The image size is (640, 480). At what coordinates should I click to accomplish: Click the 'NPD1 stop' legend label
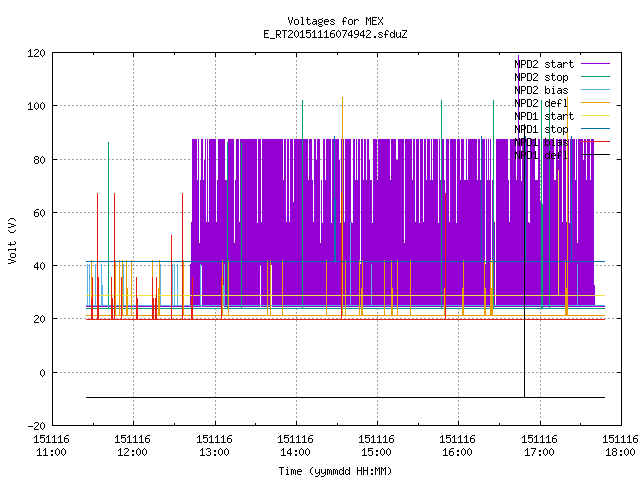[541, 129]
